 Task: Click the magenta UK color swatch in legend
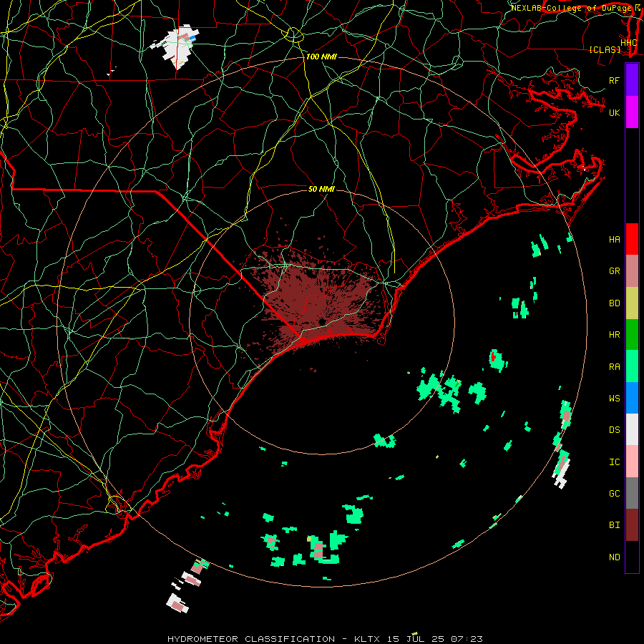[632, 112]
